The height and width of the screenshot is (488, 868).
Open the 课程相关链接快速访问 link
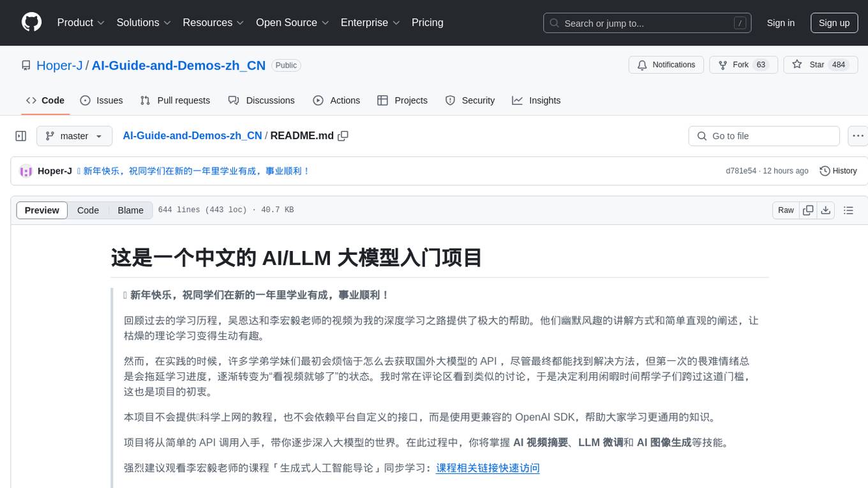point(488,468)
